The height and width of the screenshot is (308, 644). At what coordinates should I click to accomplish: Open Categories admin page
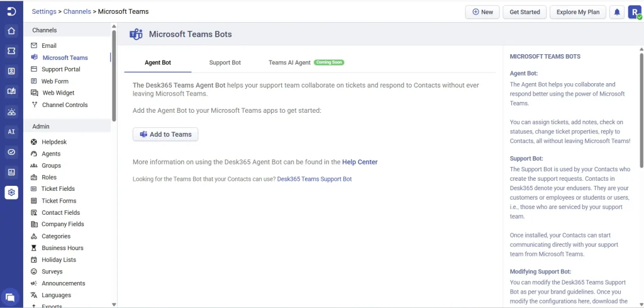[x=56, y=236]
